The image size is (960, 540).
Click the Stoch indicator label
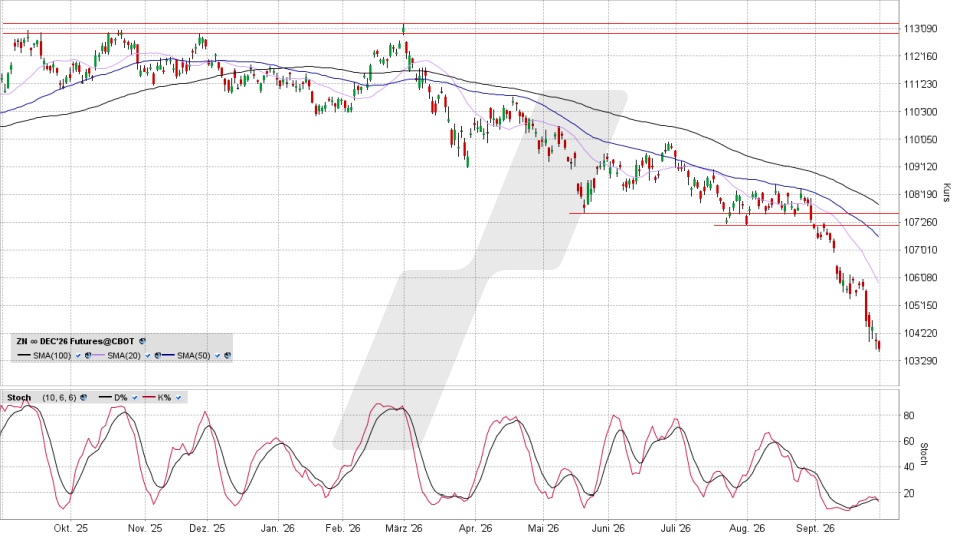pyautogui.click(x=19, y=398)
